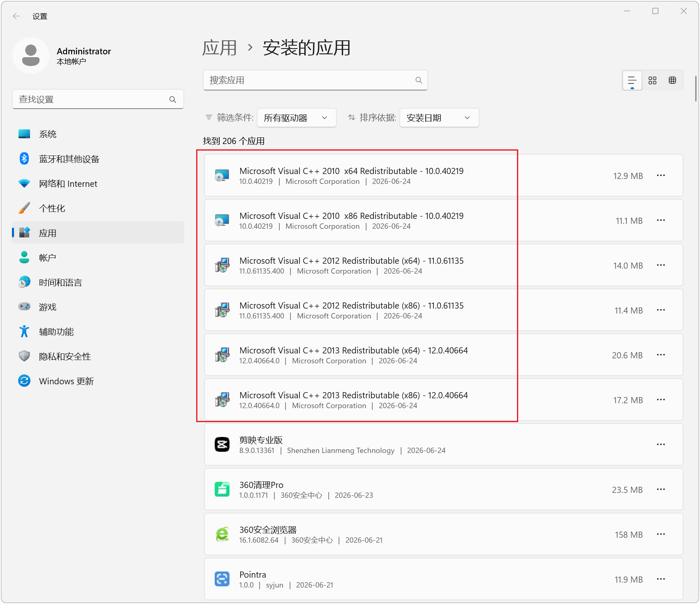Screen dimensions: 700x604
Task: Click the 找到 206 个应用 count text
Action: [x=234, y=141]
